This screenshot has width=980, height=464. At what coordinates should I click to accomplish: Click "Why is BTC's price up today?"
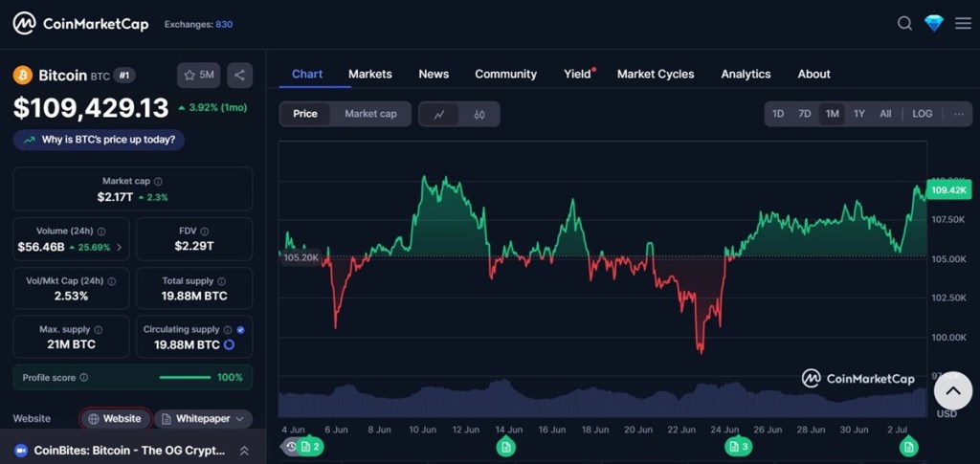tap(99, 140)
